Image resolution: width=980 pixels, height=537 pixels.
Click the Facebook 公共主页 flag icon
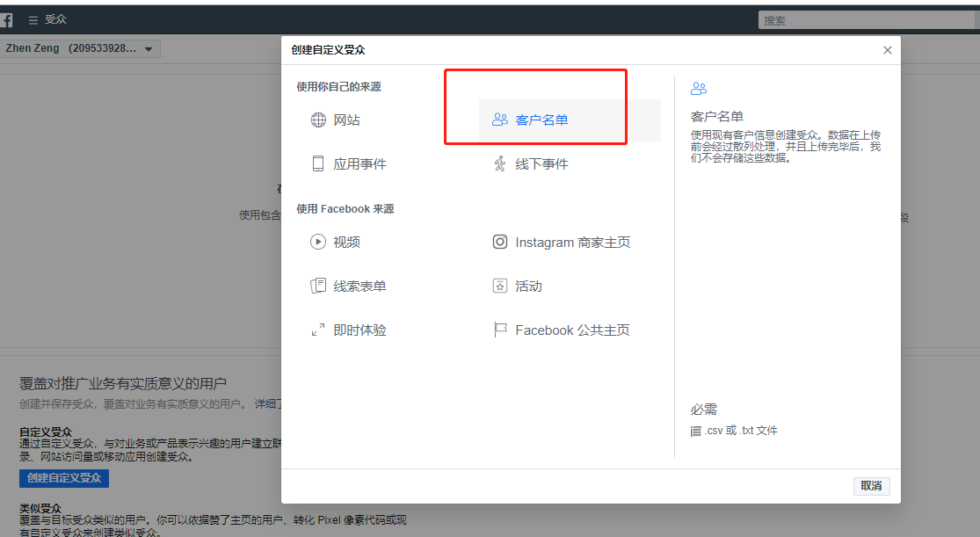500,330
